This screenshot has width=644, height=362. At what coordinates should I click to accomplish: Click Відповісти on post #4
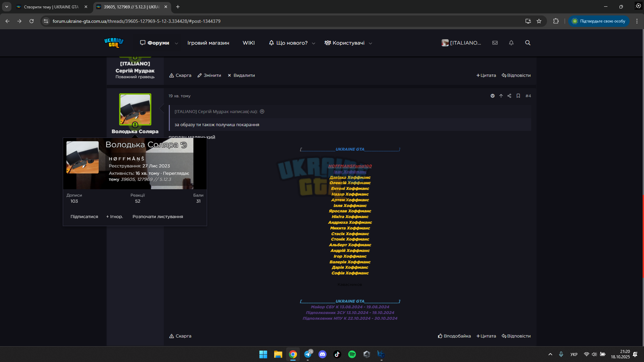[516, 336]
